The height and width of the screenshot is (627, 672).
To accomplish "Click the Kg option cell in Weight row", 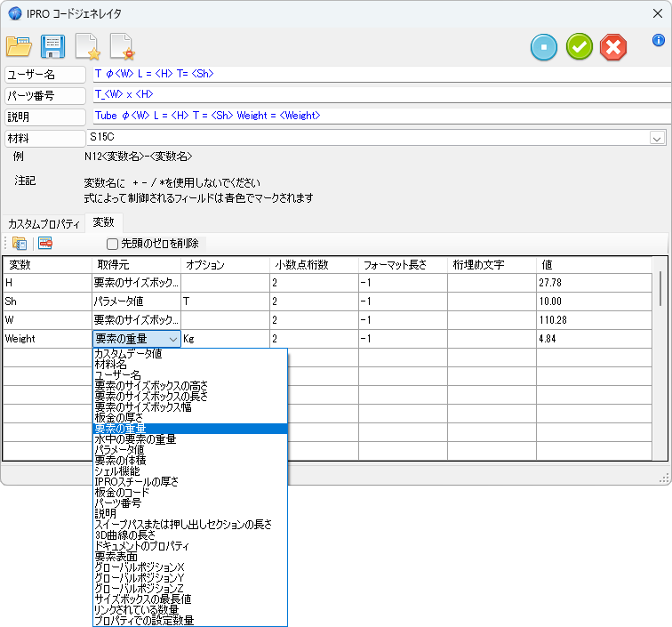I will coord(225,339).
